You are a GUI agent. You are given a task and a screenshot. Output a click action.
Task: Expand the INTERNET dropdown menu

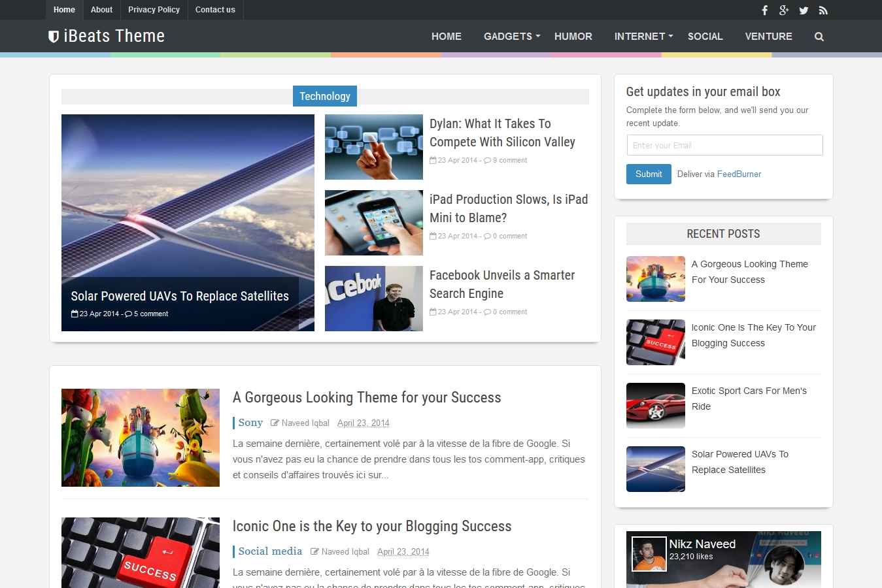(644, 37)
